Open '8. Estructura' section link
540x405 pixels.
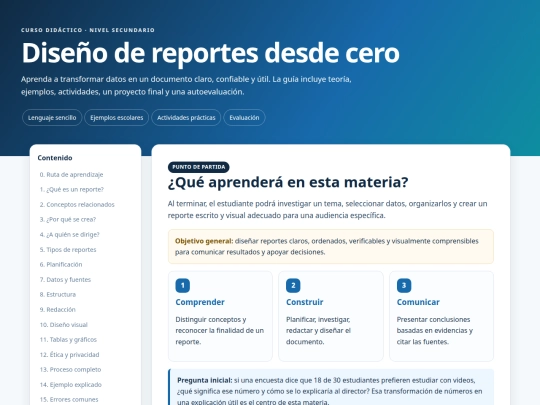pyautogui.click(x=58, y=294)
